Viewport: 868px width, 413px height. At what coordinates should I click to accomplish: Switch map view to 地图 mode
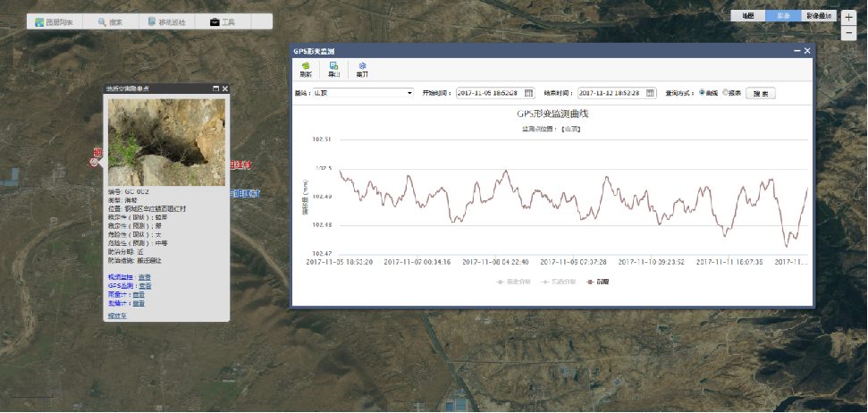pyautogui.click(x=748, y=16)
